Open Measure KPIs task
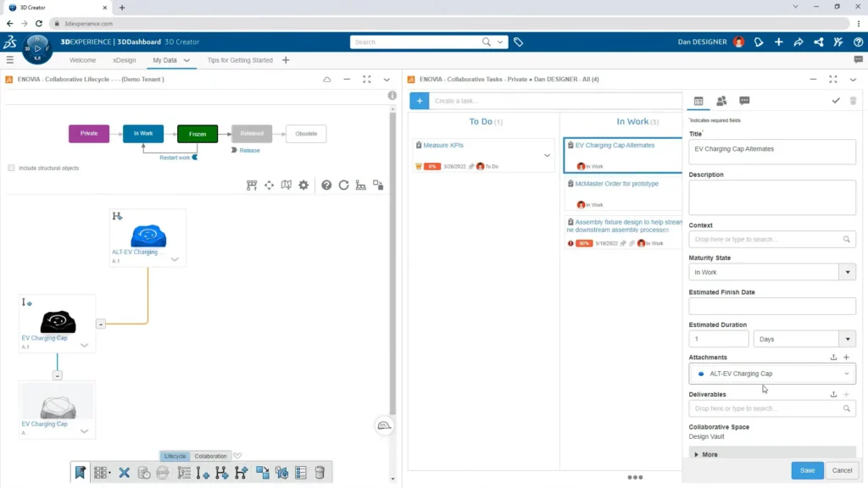Viewport: 868px width, 488px height. pyautogui.click(x=443, y=145)
